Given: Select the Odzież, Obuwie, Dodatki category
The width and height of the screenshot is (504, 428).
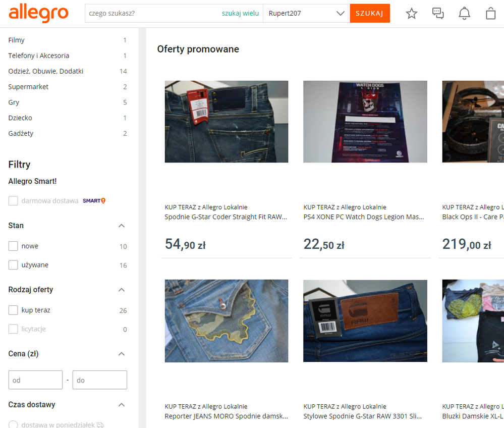Looking at the screenshot, I should click(46, 71).
